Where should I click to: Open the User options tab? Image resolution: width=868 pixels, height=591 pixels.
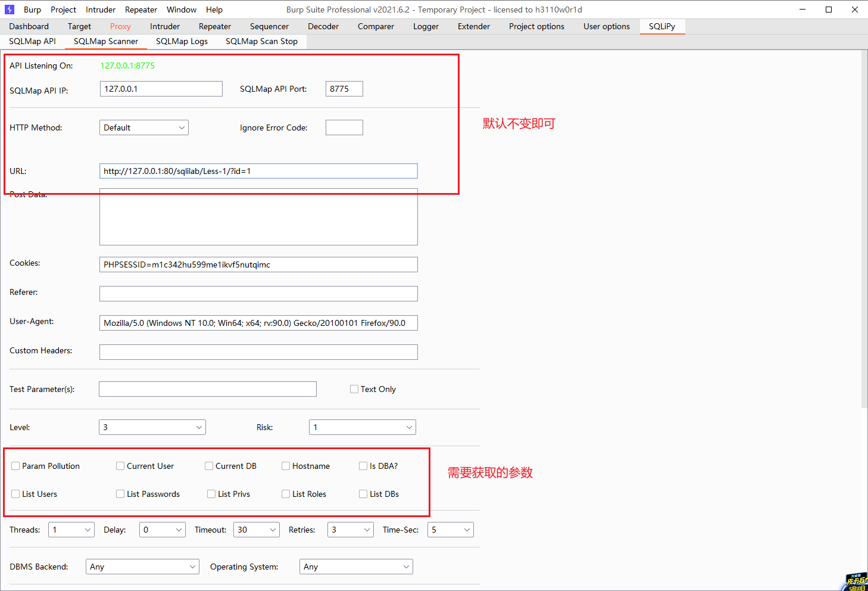pyautogui.click(x=607, y=26)
